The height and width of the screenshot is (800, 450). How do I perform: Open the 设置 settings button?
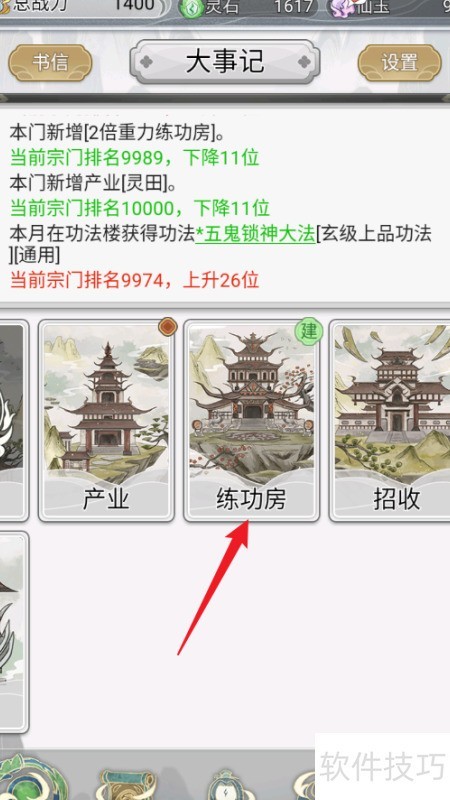click(400, 62)
